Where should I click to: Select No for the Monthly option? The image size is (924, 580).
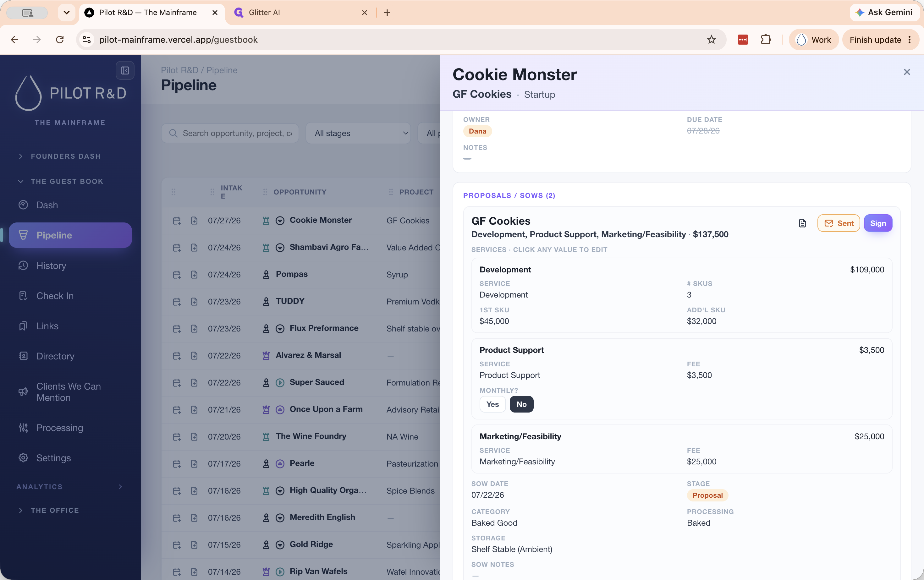pos(521,404)
